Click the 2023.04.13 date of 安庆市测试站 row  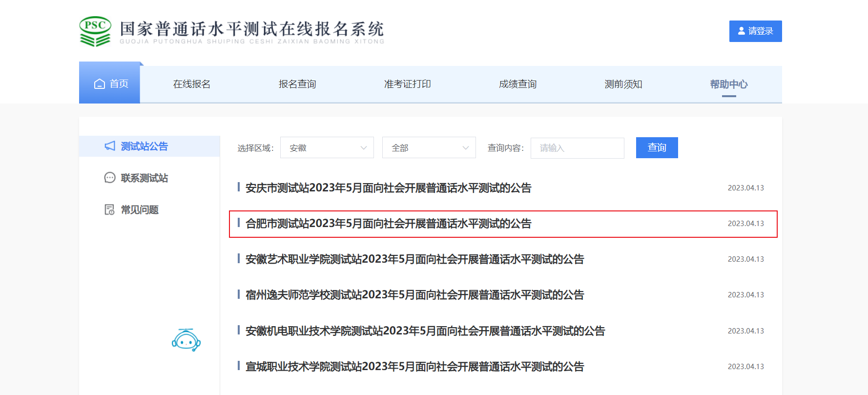click(746, 188)
